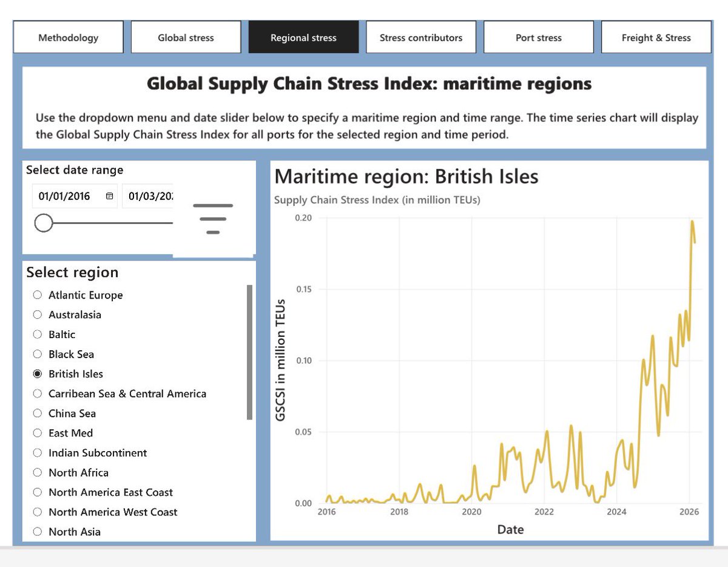Open the start date calendar picker icon
The width and height of the screenshot is (728, 567).
109,196
